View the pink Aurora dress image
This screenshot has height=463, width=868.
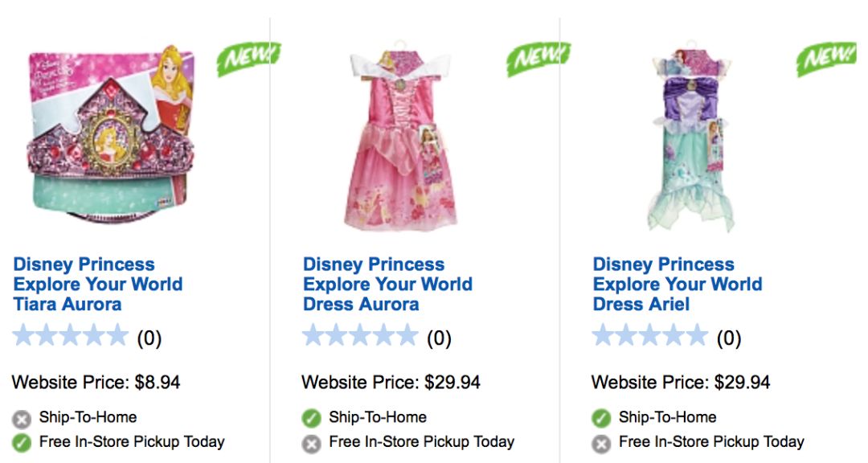(400, 141)
